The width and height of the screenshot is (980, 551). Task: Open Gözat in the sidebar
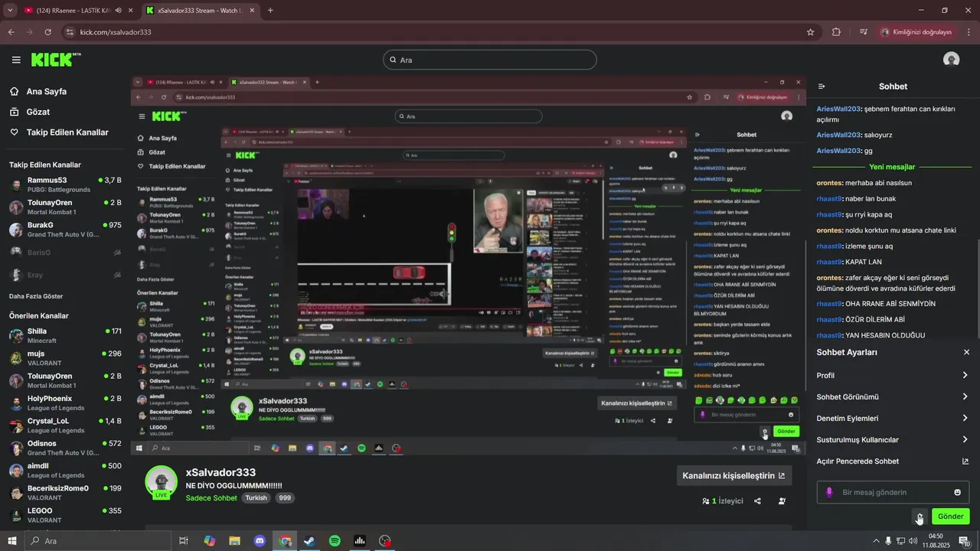pyautogui.click(x=30, y=112)
